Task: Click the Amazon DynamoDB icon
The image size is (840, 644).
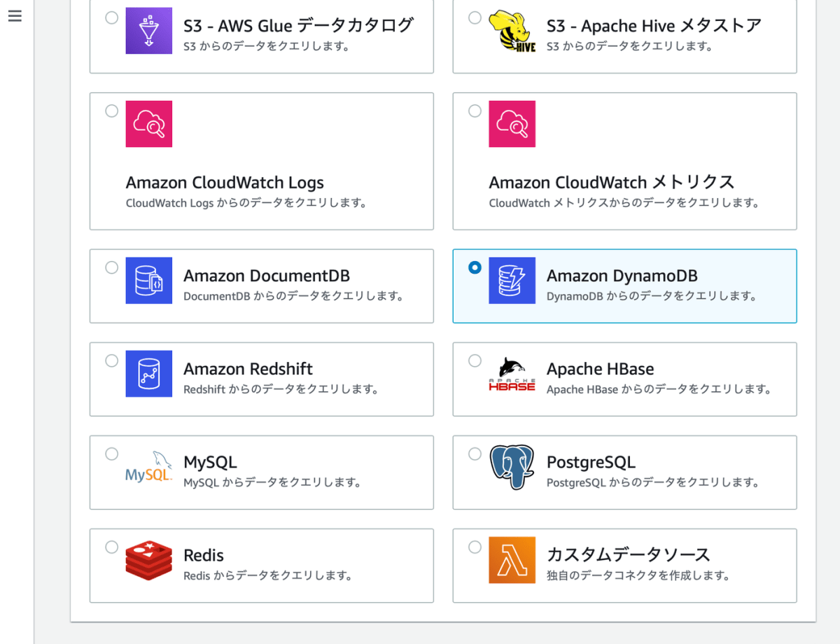Action: 512,281
